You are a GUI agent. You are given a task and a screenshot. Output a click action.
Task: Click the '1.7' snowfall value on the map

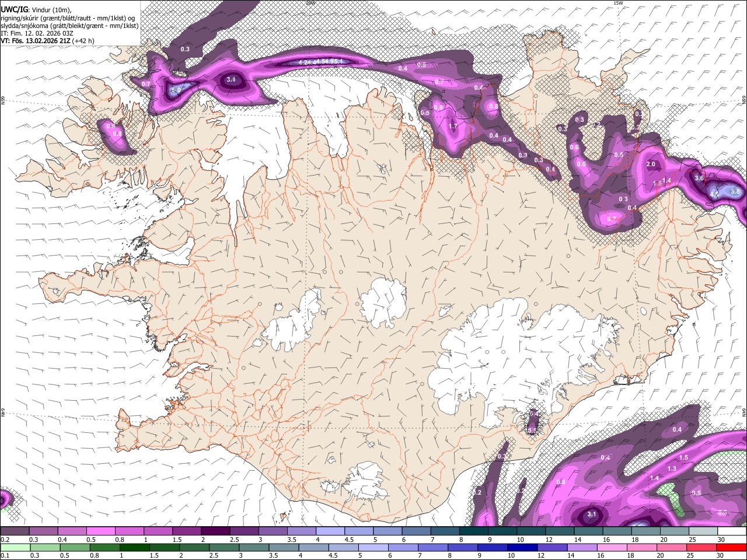coord(453,126)
